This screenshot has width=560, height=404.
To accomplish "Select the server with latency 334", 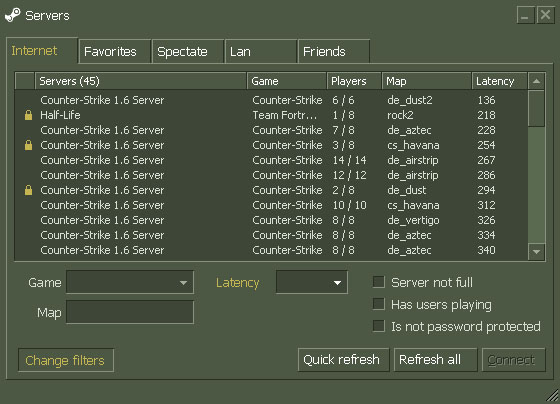I will pos(271,235).
